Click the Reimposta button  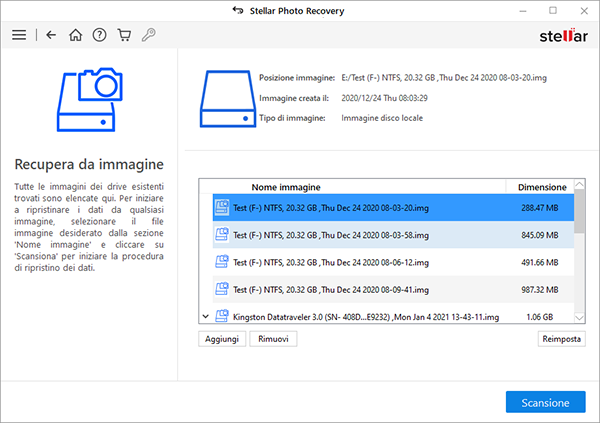pos(561,340)
